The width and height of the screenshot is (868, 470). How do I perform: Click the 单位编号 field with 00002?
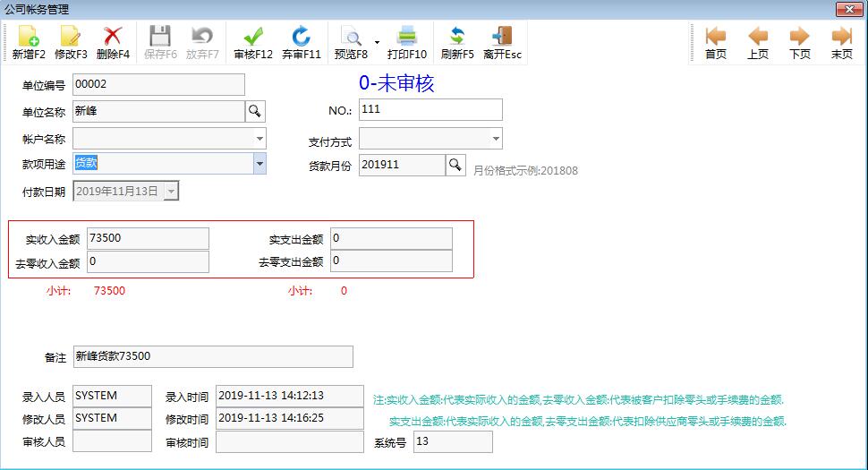click(159, 85)
